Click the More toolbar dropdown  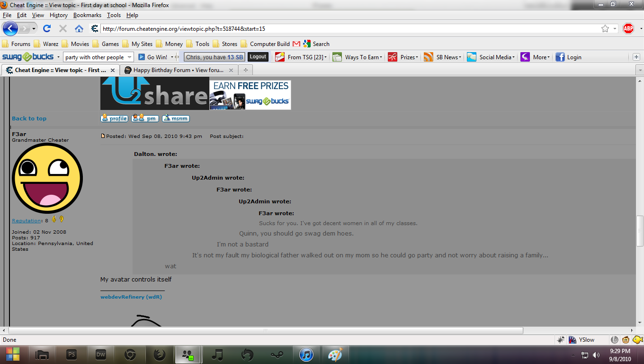pos(536,57)
